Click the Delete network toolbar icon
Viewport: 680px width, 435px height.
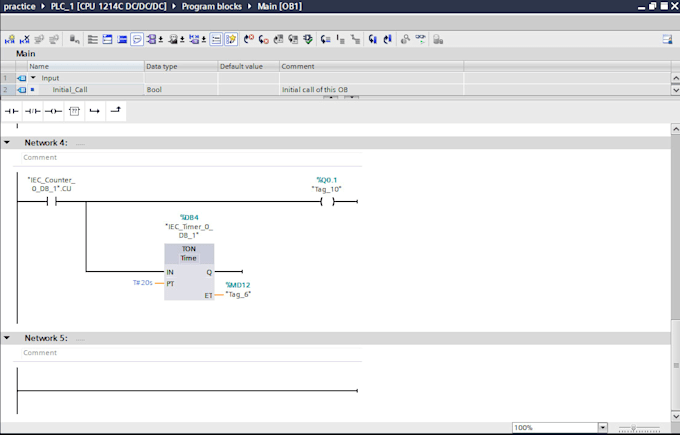coord(25,40)
